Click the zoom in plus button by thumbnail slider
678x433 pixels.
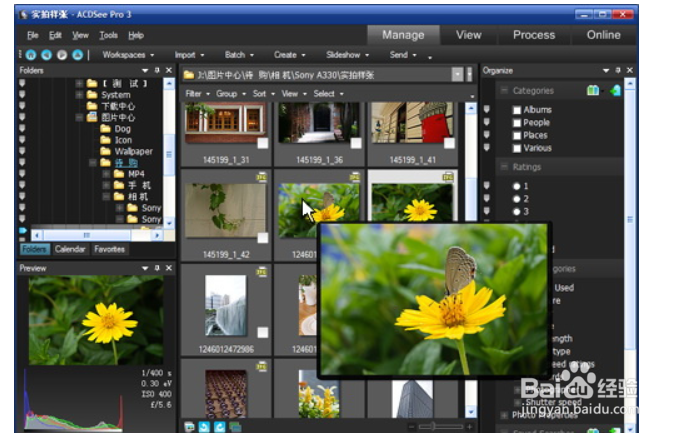469,427
